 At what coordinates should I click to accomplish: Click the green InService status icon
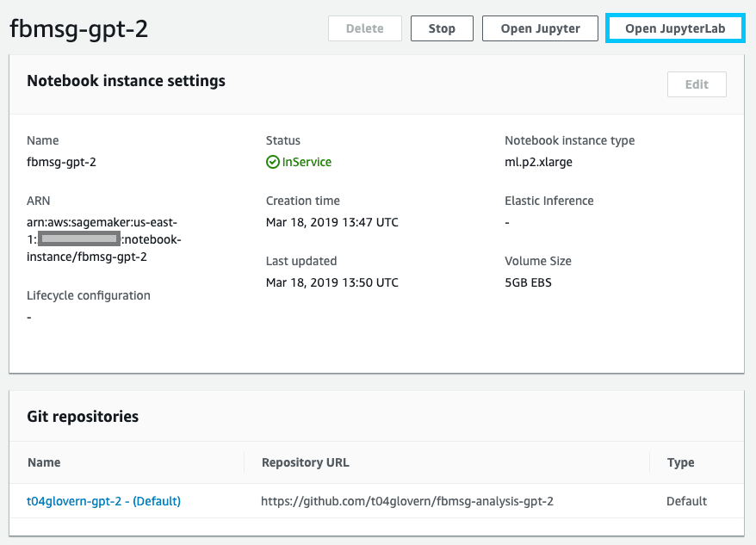point(270,160)
